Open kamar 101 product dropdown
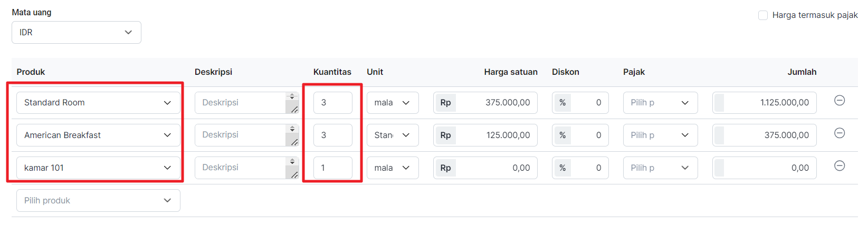 [98, 168]
